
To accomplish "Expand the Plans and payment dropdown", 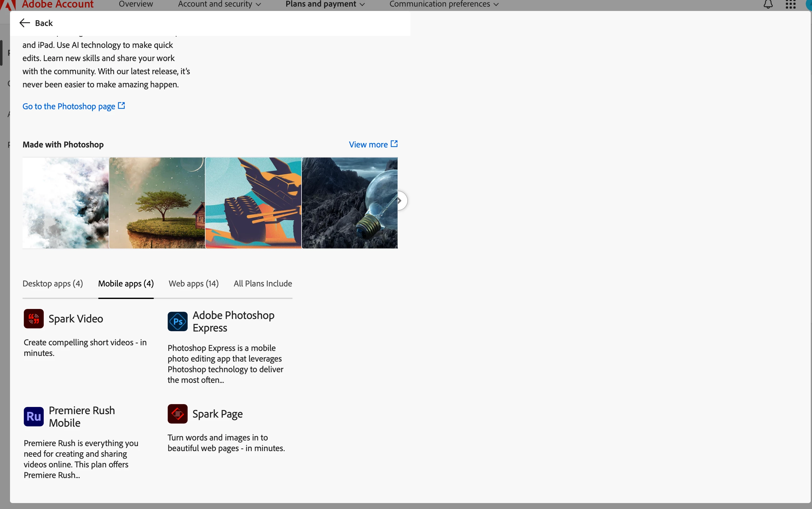I will pyautogui.click(x=325, y=4).
